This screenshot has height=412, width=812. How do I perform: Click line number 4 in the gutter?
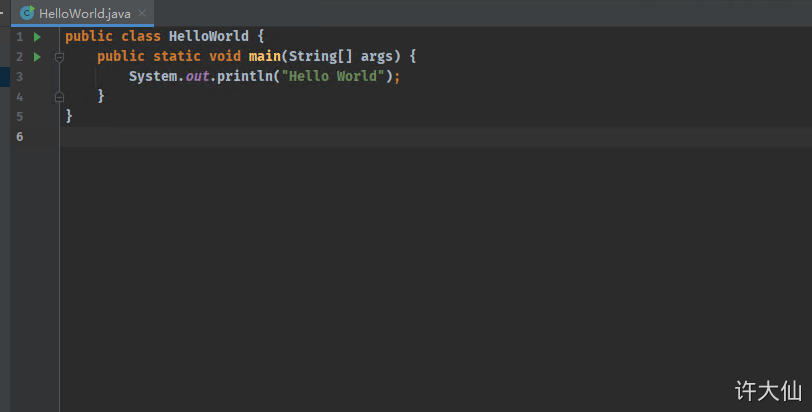(20, 97)
